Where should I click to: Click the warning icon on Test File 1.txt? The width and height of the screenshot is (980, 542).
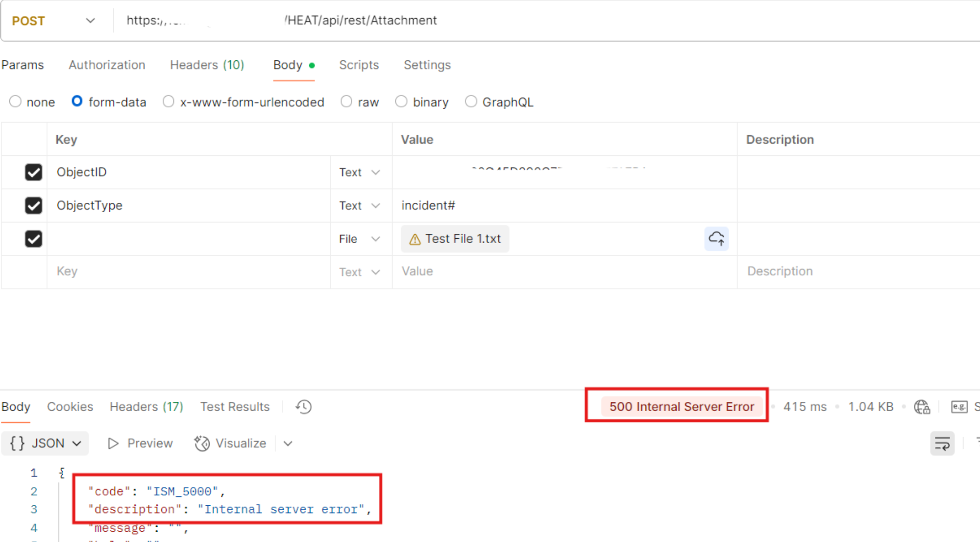[415, 239]
